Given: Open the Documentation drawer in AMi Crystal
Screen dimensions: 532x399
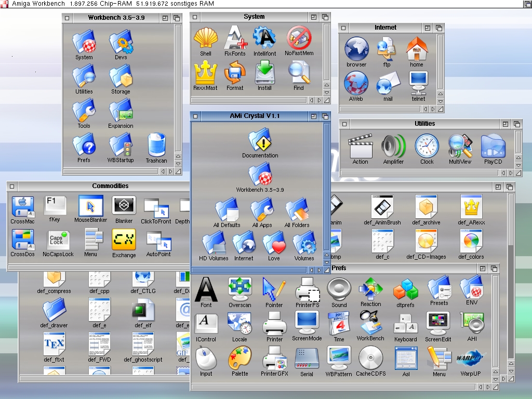Looking at the screenshot, I should [260, 141].
